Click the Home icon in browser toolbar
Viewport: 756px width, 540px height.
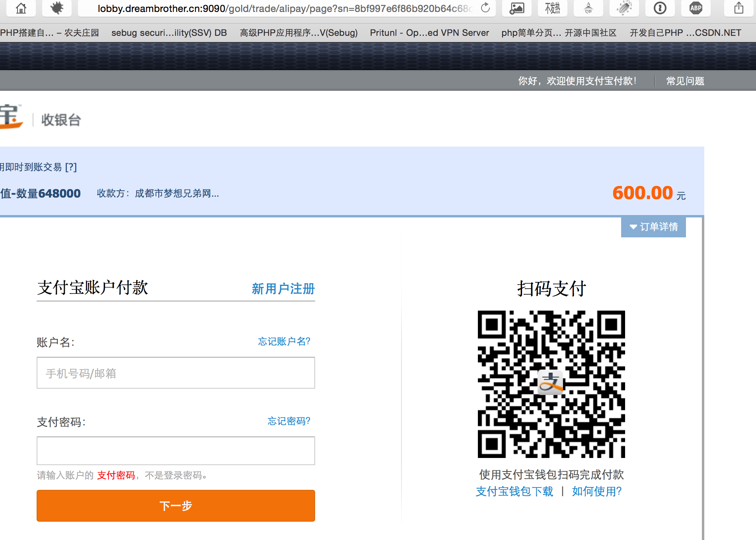pyautogui.click(x=21, y=8)
